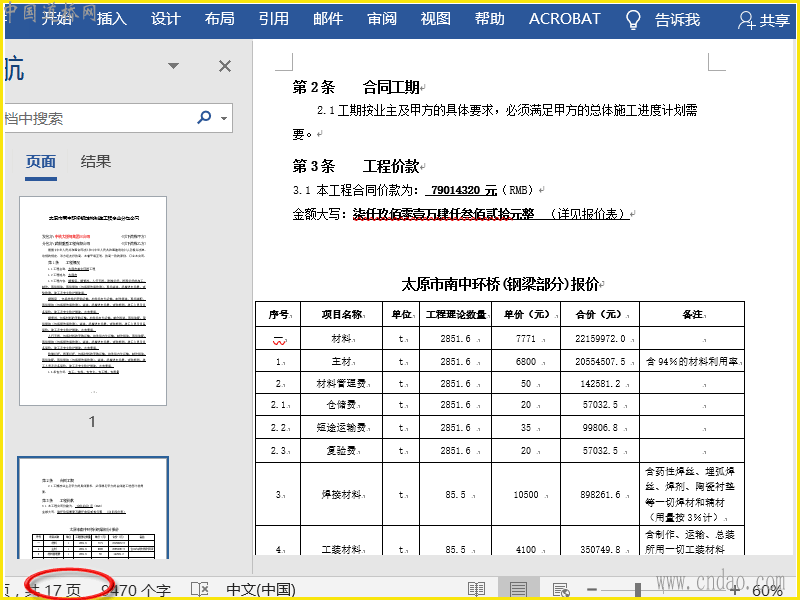800x600 pixels.
Task: Click the spelling check proofing icon
Action: coord(200,590)
